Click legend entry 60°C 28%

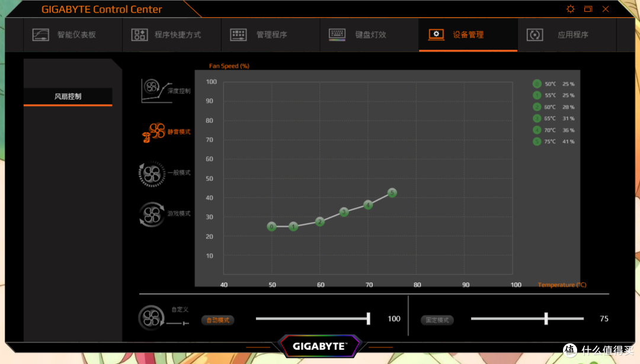pyautogui.click(x=554, y=107)
